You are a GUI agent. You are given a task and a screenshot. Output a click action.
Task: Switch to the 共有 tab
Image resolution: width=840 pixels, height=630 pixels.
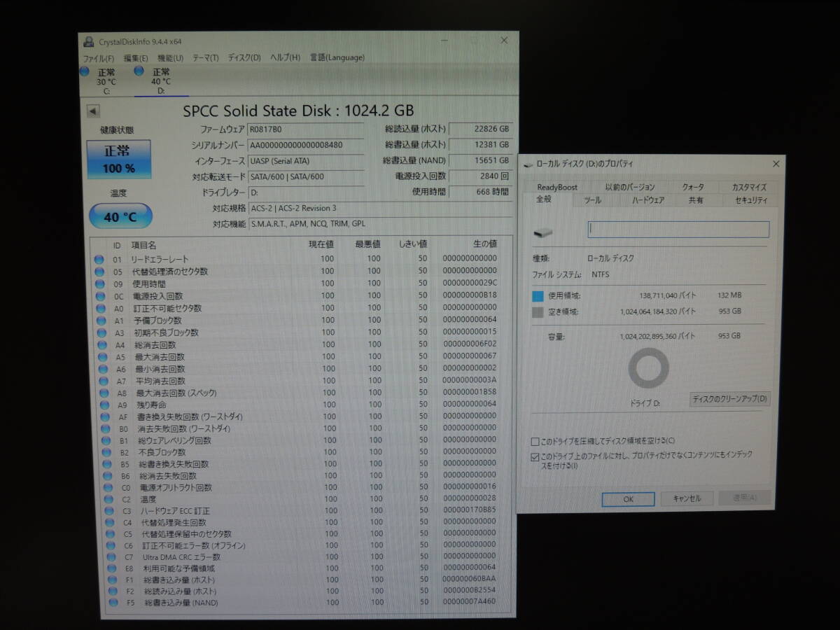[696, 200]
